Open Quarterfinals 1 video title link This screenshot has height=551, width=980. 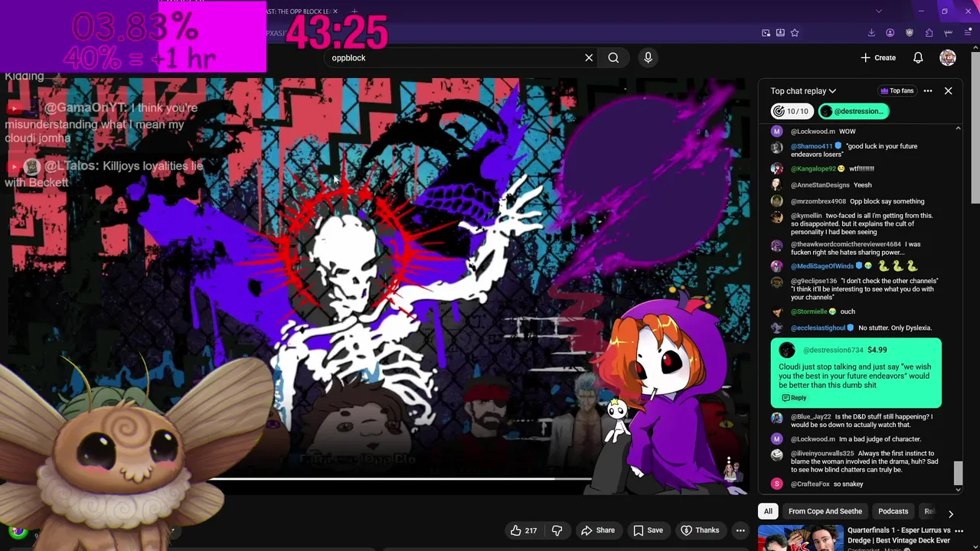(899, 535)
